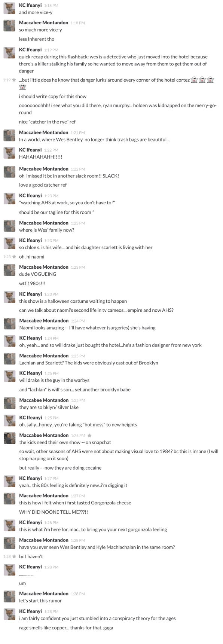Screen dimensions: 223x644
Task: Star the 1:19 'danger lurks' message
Action: tap(14, 80)
